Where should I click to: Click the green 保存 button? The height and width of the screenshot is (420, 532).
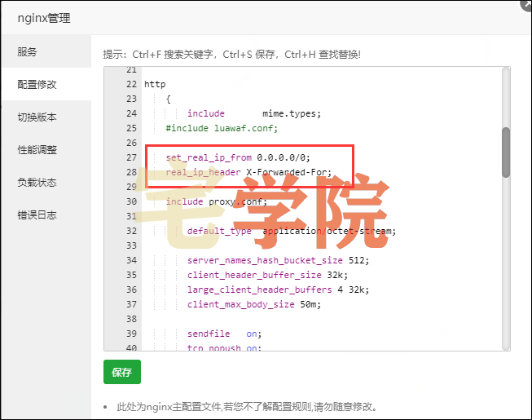(x=122, y=372)
